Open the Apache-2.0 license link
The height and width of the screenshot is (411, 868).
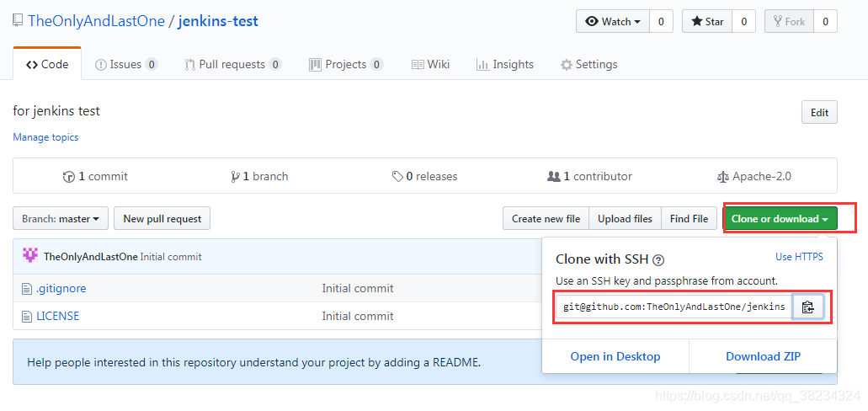pyautogui.click(x=754, y=177)
